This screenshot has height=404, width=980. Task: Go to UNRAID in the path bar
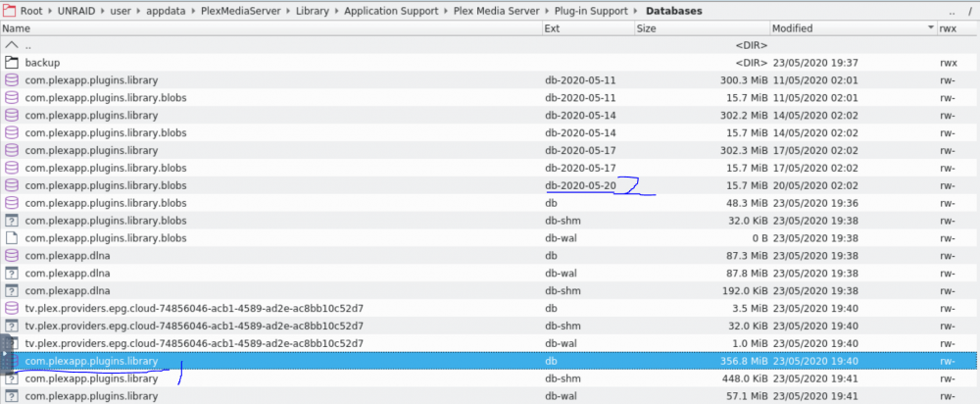[76, 11]
